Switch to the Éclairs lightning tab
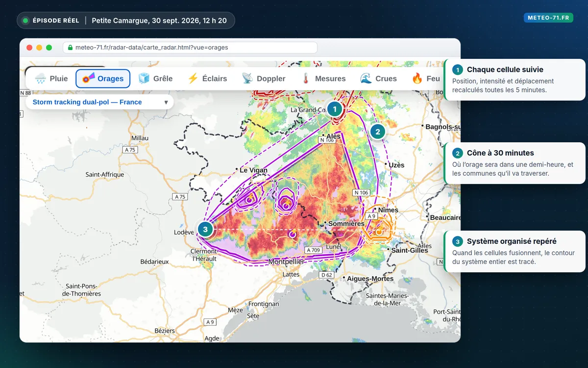Viewport: 588px width, 368px height. click(207, 79)
